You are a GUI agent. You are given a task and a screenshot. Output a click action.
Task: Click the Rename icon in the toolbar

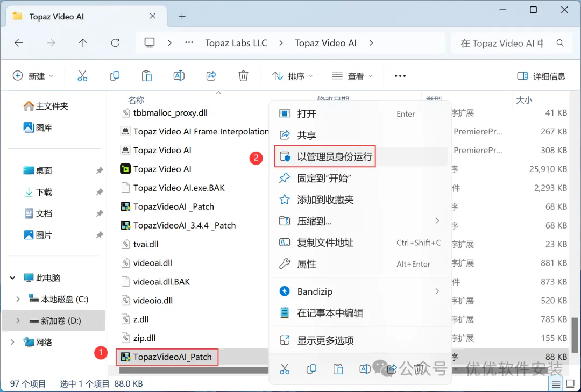coord(179,76)
